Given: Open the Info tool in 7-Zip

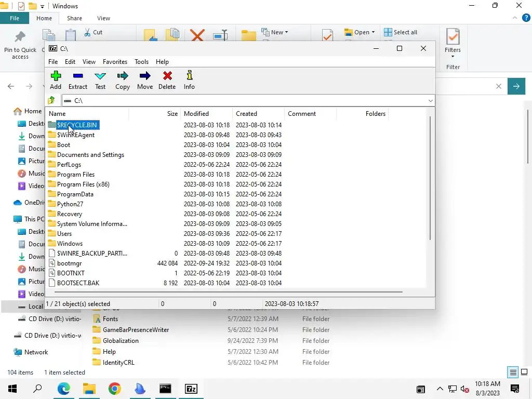Looking at the screenshot, I should point(189,81).
